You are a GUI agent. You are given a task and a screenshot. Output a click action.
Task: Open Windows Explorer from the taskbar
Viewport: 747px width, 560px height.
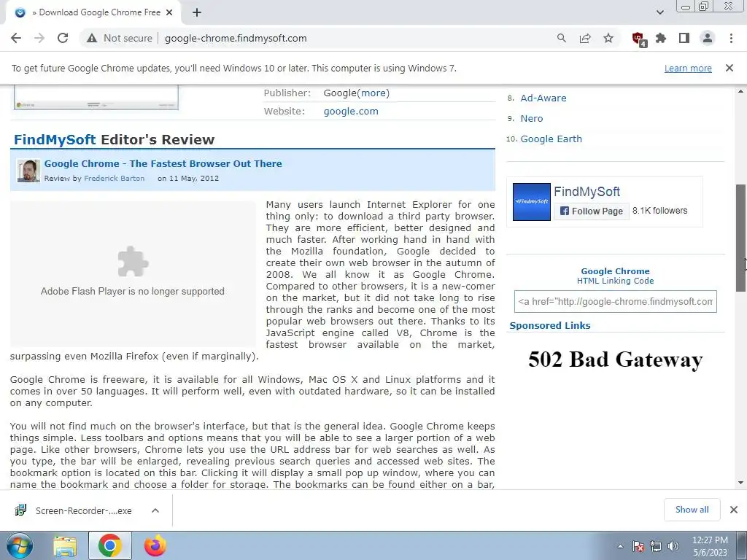[65, 545]
